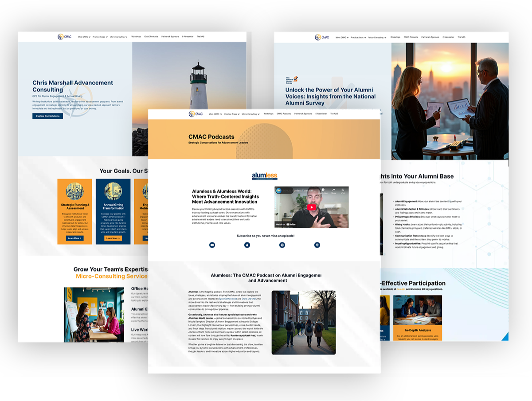
Task: Open CMAC Podcasts menu item on survey page
Action: coord(411,37)
